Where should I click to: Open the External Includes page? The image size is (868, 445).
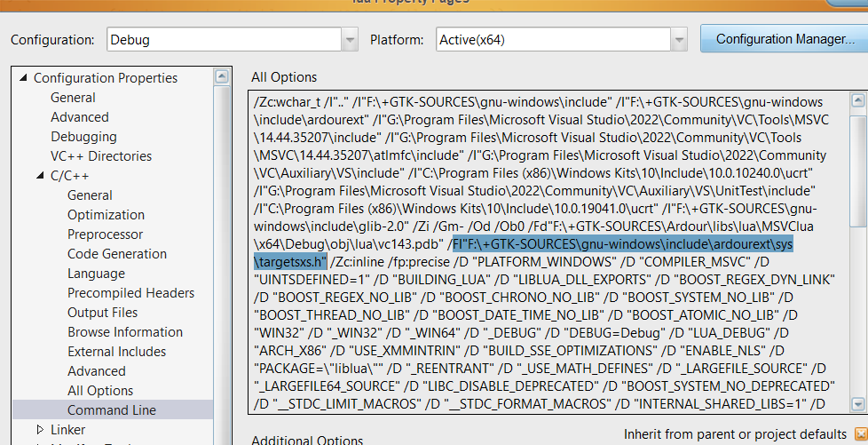pos(115,352)
